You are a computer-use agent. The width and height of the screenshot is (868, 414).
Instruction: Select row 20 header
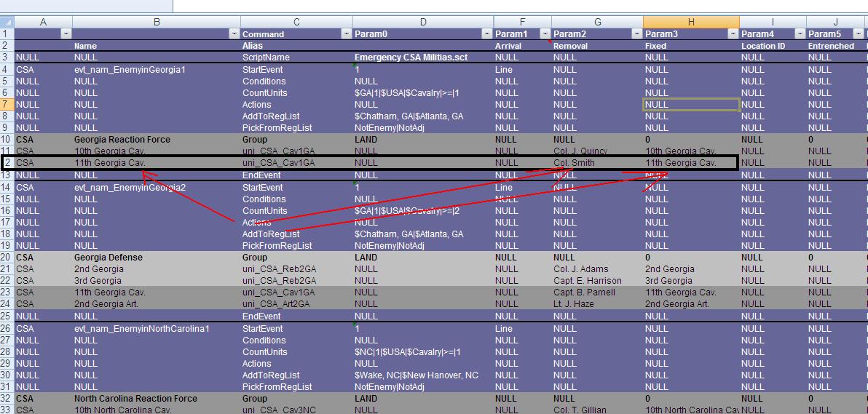(x=7, y=258)
